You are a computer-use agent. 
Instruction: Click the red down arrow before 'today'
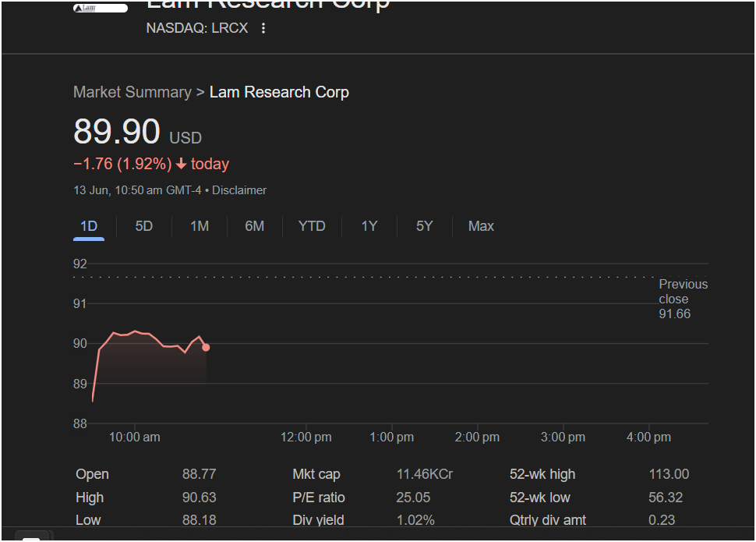(x=182, y=164)
